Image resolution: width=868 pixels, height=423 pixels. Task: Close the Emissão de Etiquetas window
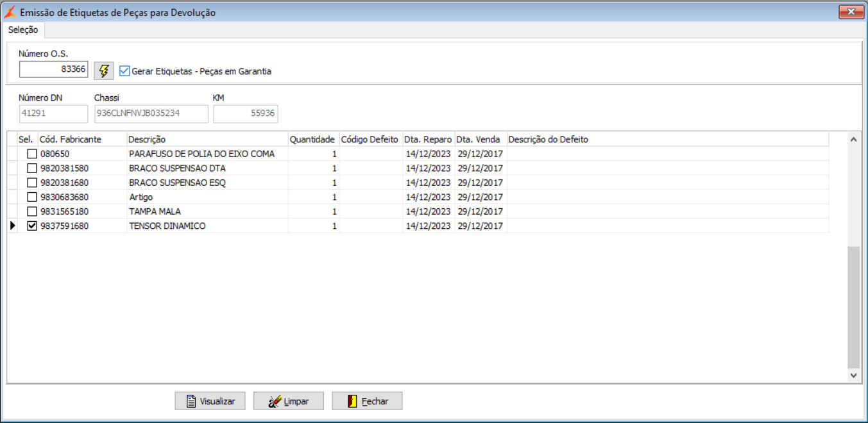point(851,12)
